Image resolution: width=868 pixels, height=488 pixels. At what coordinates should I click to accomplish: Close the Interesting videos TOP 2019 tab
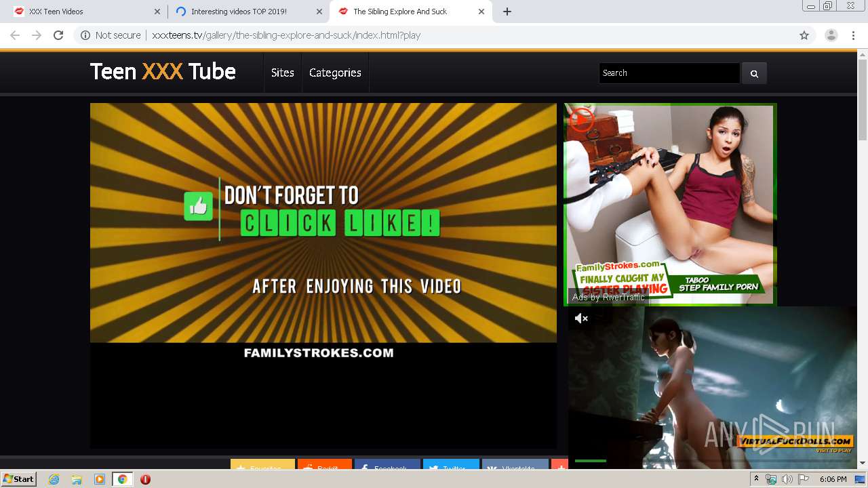point(319,12)
